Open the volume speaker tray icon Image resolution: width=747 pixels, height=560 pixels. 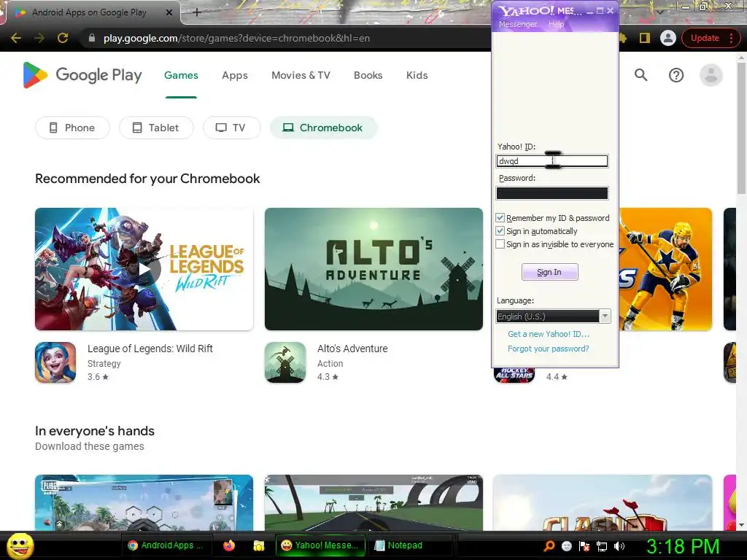pos(619,545)
